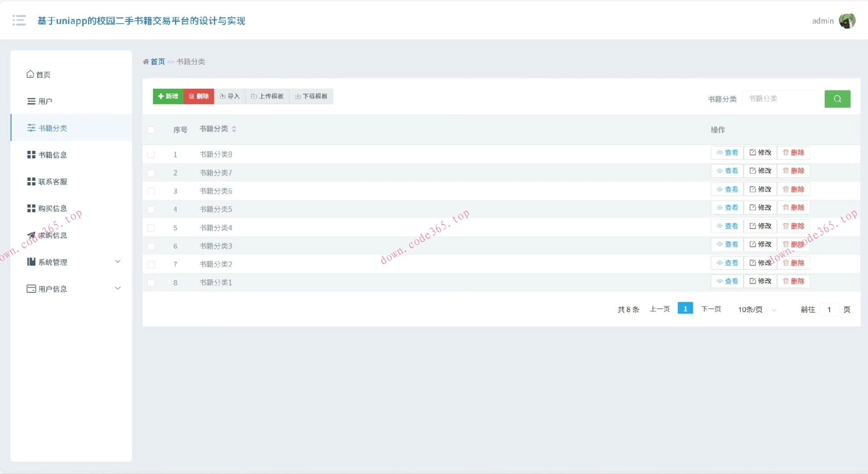The image size is (868, 474).
Task: Click the 删除 trash button for 书籍分类1
Action: [793, 281]
